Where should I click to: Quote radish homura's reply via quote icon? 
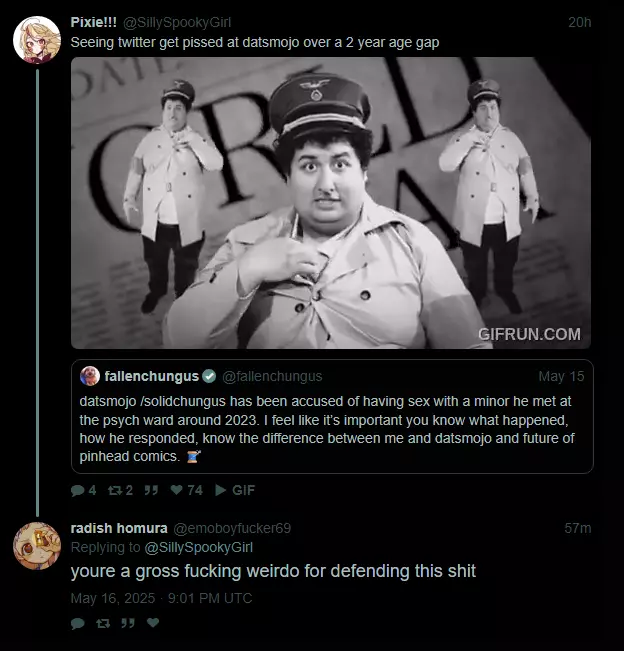(128, 623)
